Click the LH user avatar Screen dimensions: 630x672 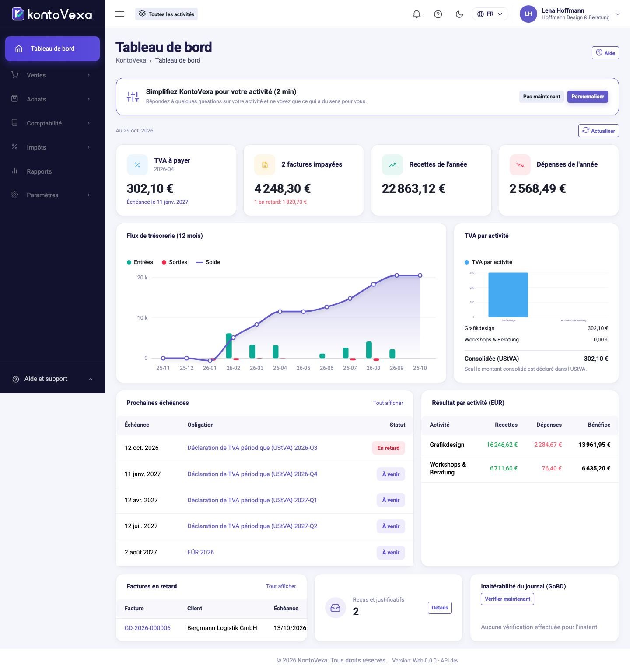coord(528,14)
